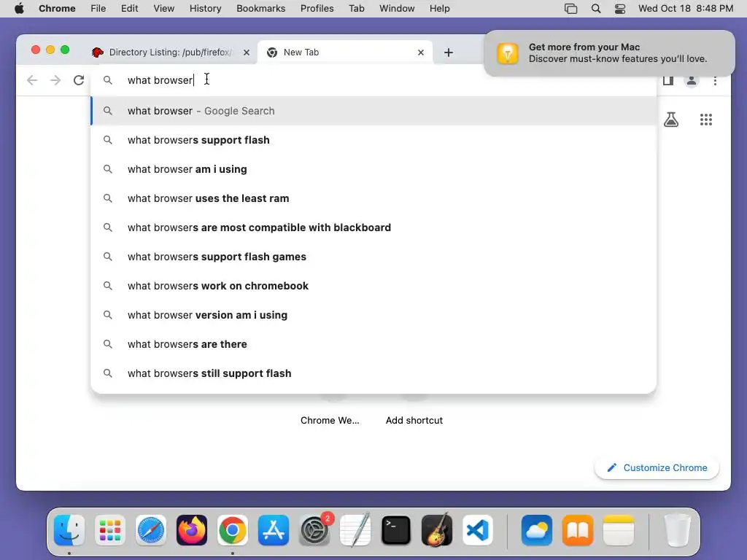
Task: Open Chrome side panel icon
Action: tap(668, 80)
